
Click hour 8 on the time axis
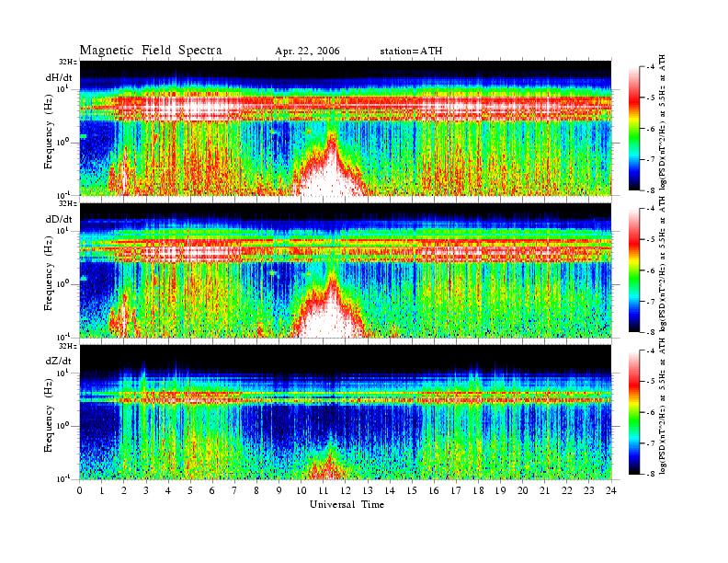tap(256, 491)
